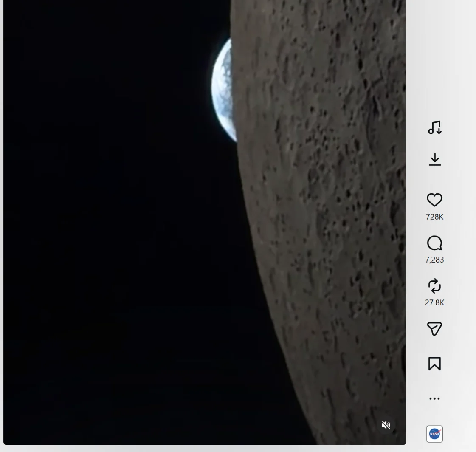Download the video using arrow icon
This screenshot has height=452, width=476.
tap(435, 159)
